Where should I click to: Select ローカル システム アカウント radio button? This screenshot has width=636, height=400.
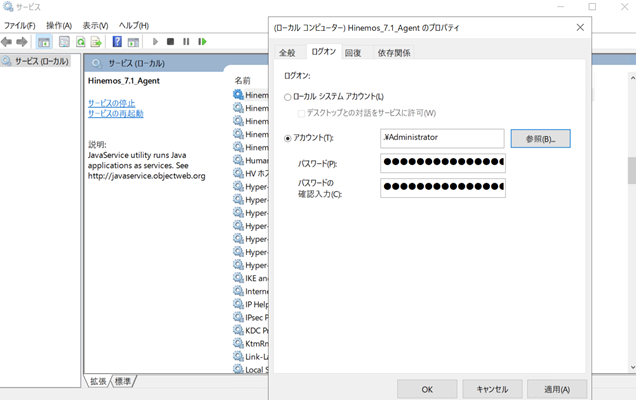pyautogui.click(x=288, y=97)
